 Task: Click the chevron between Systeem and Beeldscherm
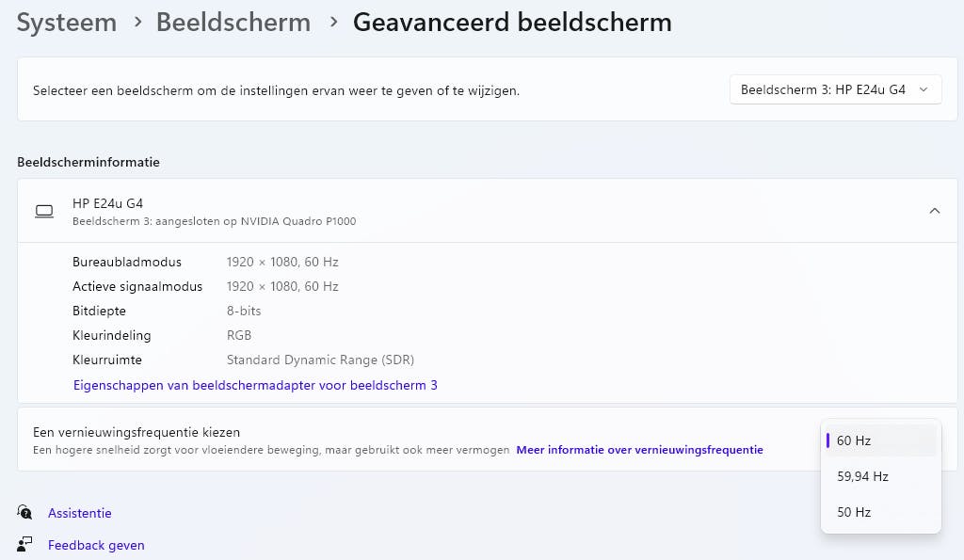click(137, 22)
